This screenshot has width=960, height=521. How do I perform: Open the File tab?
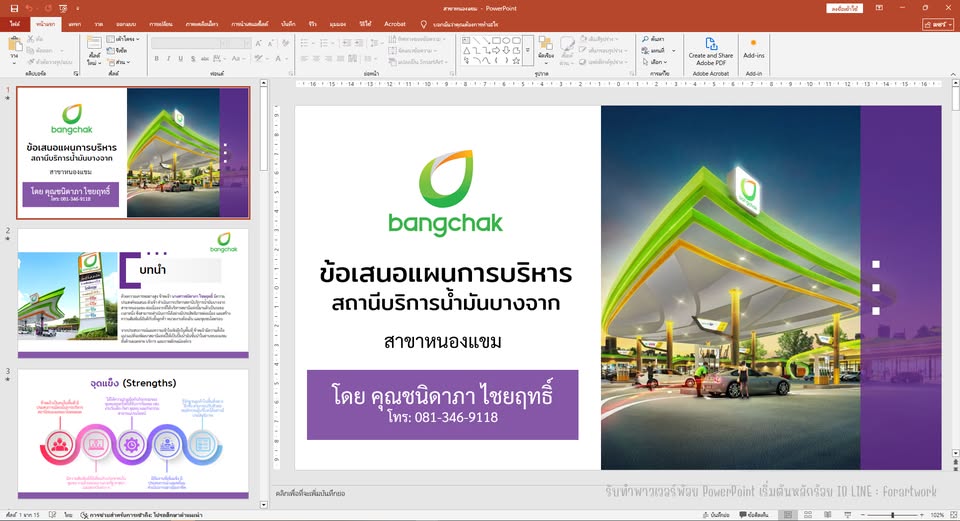point(15,24)
